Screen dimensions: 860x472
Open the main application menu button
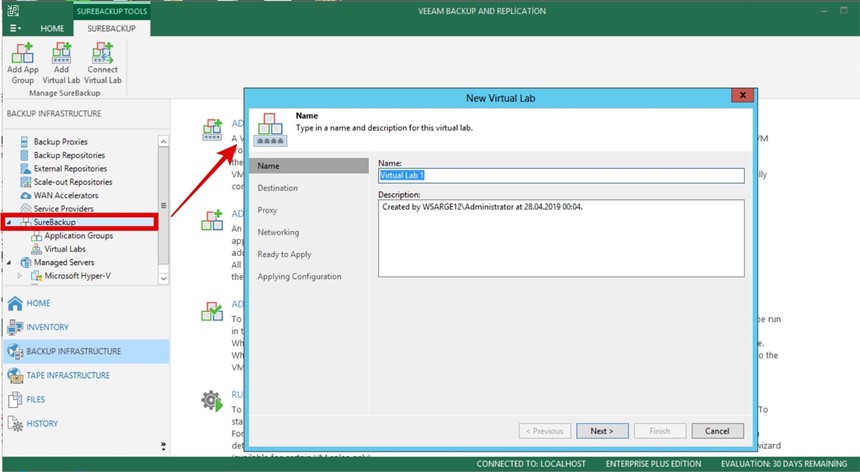[15, 29]
